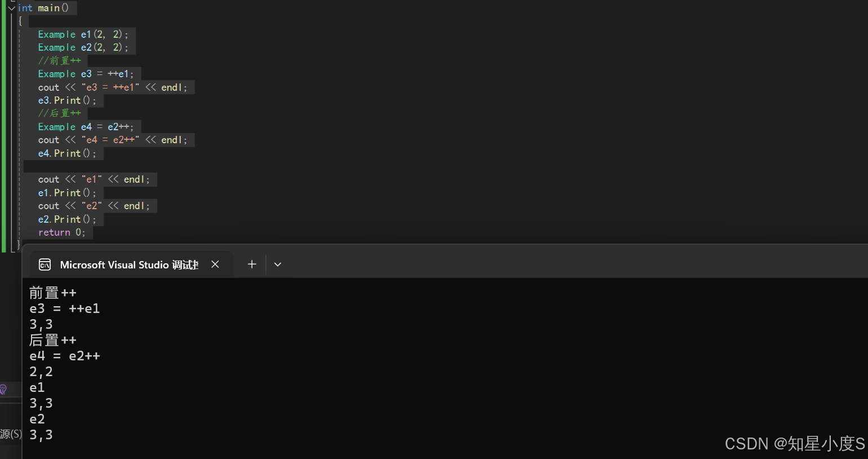Click console output line e4 = e2++

pos(65,356)
